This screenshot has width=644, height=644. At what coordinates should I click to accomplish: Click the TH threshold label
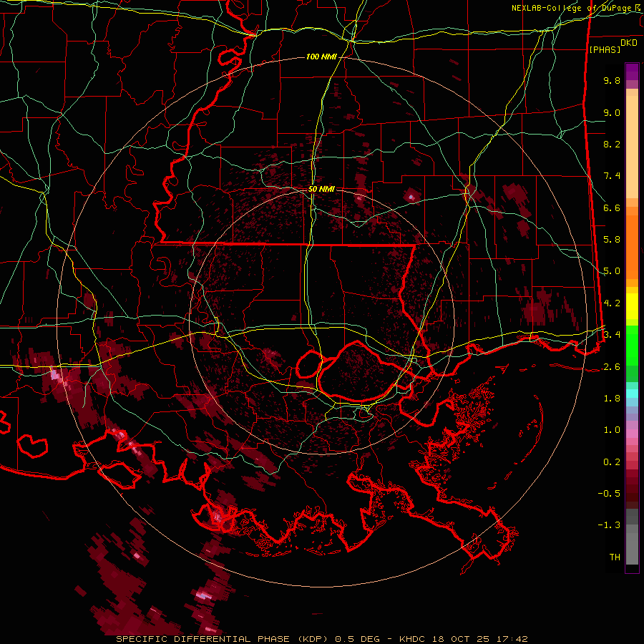[x=615, y=557]
